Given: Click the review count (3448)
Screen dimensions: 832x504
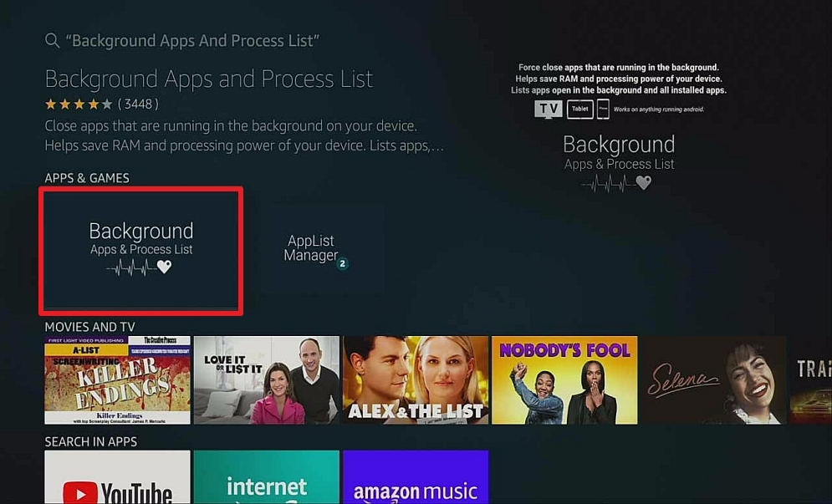Looking at the screenshot, I should point(138,104).
